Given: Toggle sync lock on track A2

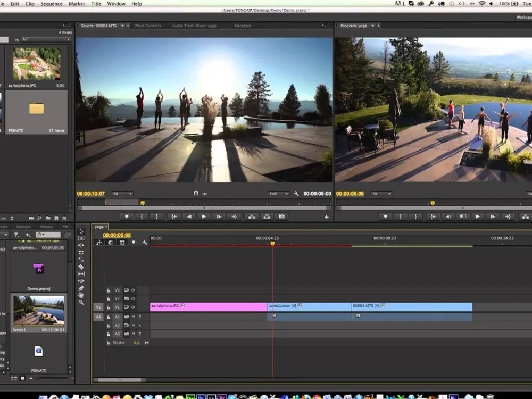Looking at the screenshot, I should coord(126,326).
